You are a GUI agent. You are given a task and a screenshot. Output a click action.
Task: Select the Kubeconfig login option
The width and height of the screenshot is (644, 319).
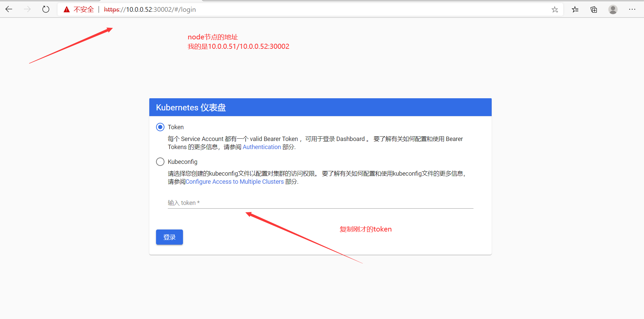pyautogui.click(x=160, y=162)
